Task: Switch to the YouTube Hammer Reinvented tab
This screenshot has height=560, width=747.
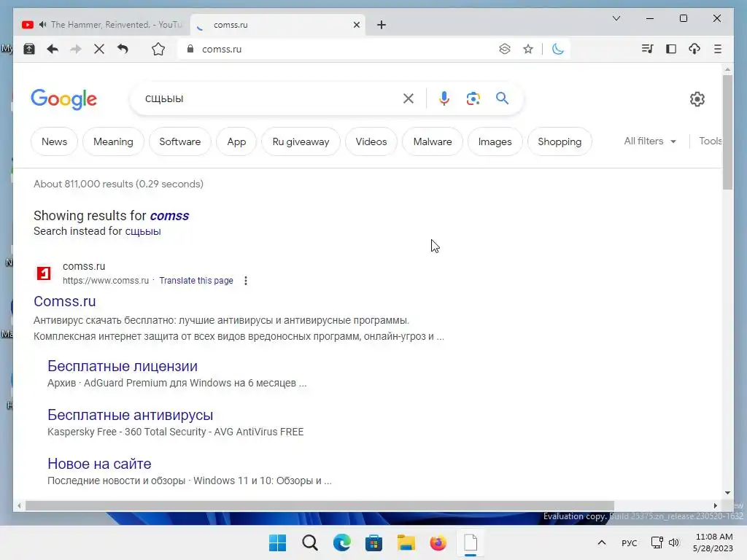Action: point(101,25)
